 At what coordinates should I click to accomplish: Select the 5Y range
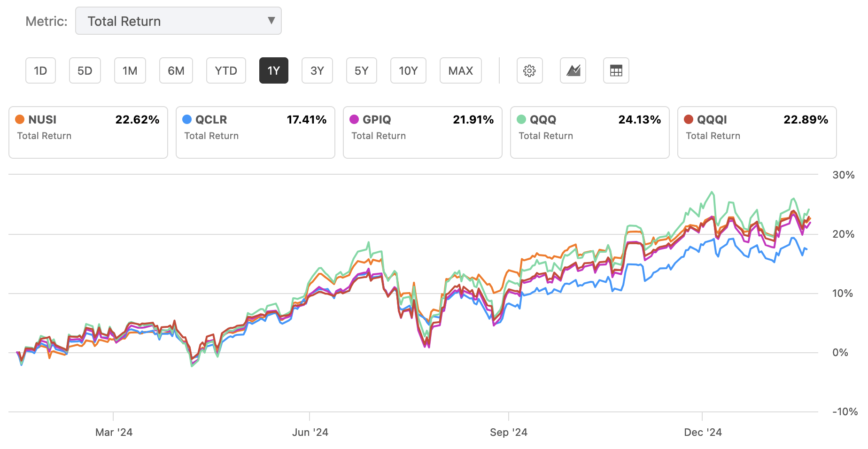point(361,70)
